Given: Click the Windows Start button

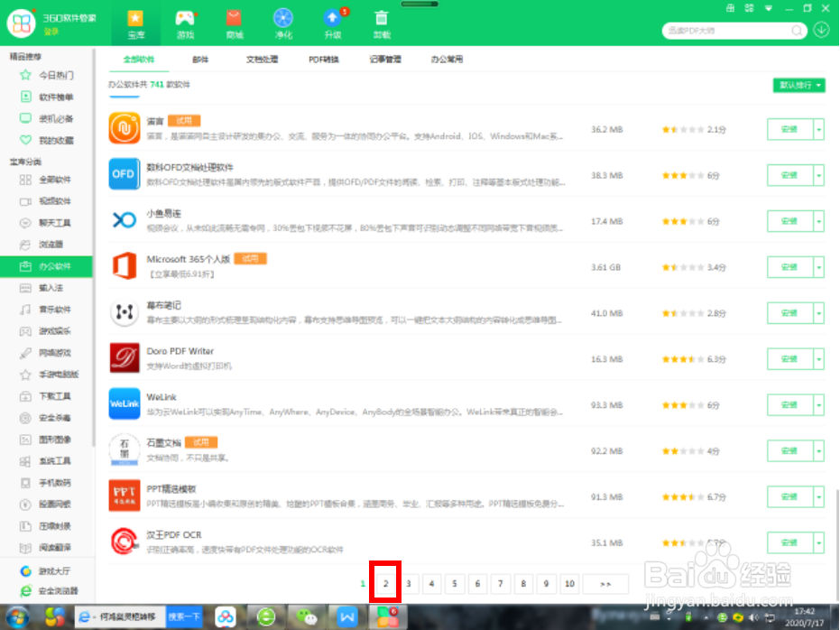Looking at the screenshot, I should coord(18,617).
